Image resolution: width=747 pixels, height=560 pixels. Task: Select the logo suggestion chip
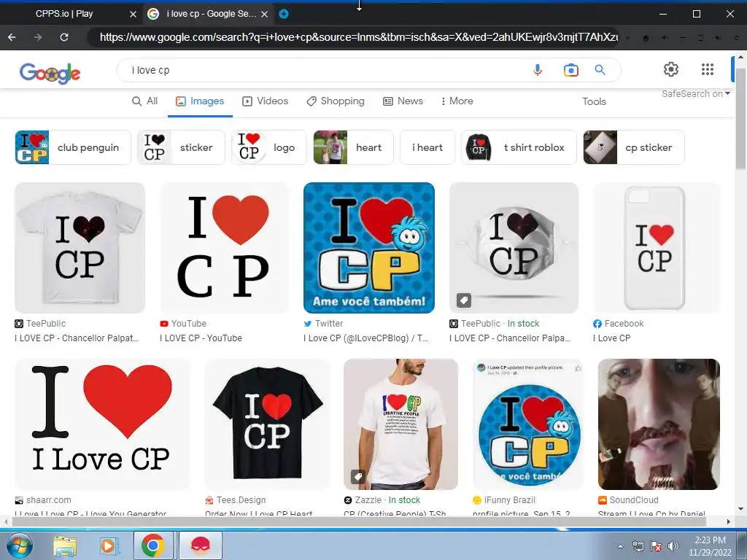click(268, 147)
